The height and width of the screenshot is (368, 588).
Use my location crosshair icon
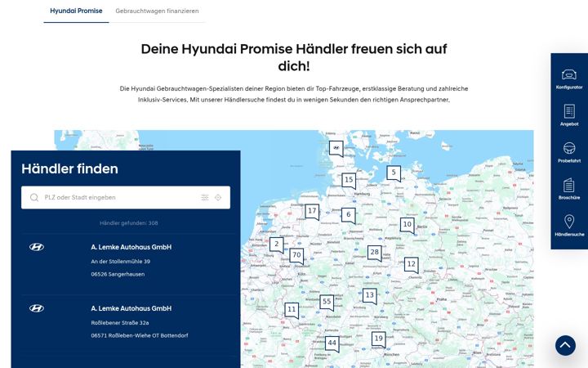click(218, 198)
